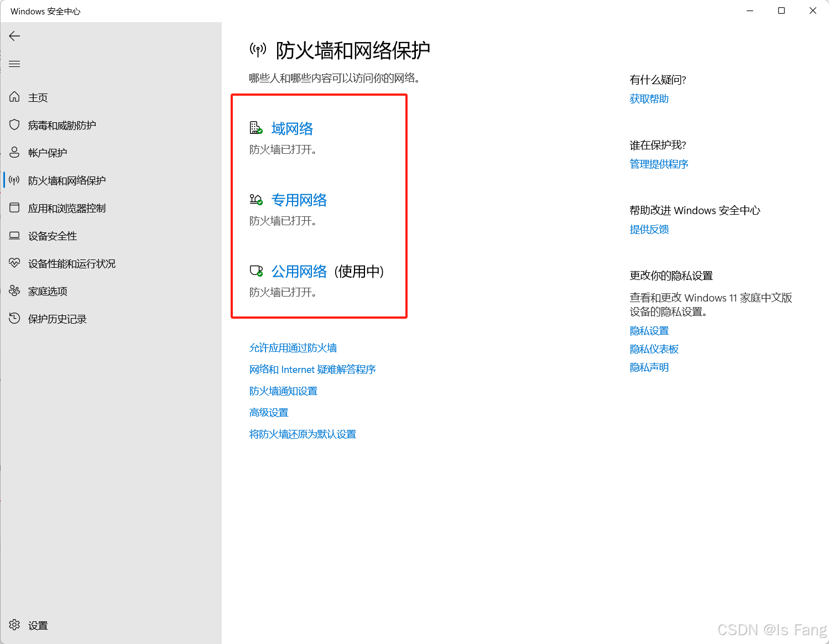Open 设置 at sidebar bottom
Screen dimensions: 829x644
[x=38, y=625]
